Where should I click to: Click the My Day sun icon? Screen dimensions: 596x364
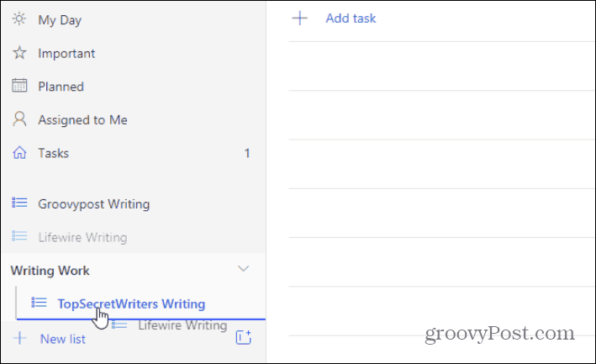[19, 18]
